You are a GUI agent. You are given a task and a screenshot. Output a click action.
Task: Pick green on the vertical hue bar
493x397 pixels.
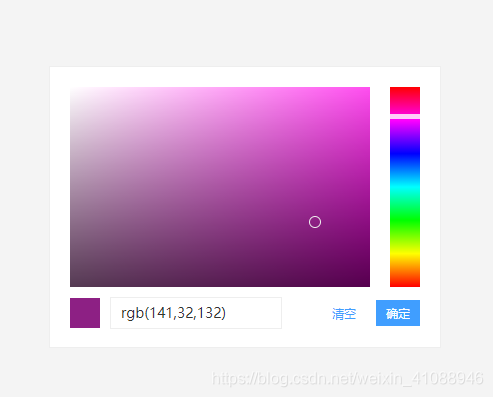pyautogui.click(x=405, y=220)
